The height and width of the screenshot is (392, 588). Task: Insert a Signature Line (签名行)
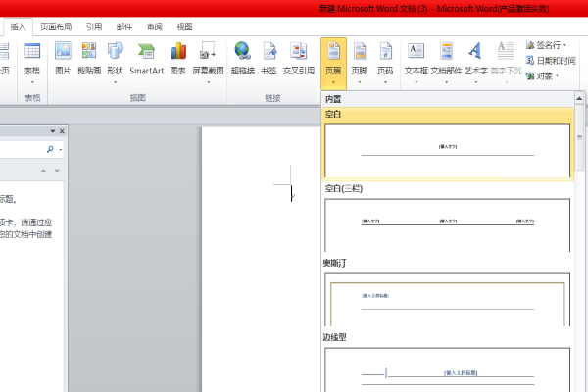pos(546,45)
